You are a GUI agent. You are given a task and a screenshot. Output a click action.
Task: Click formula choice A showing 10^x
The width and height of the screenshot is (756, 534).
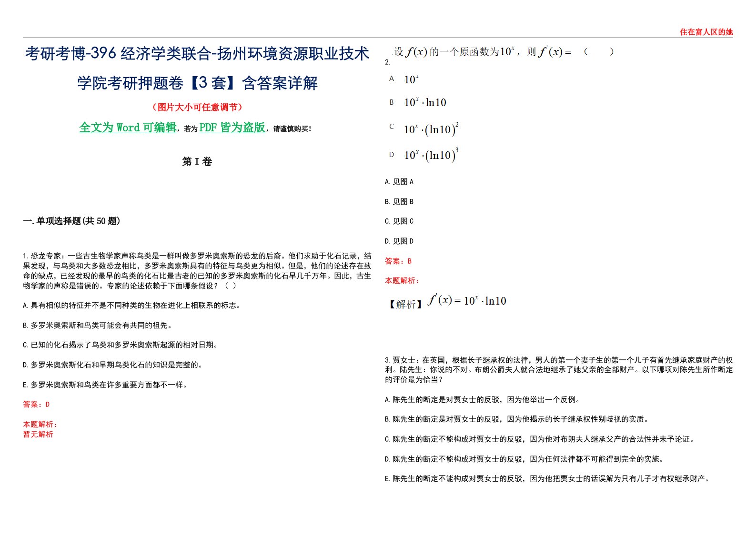click(412, 79)
